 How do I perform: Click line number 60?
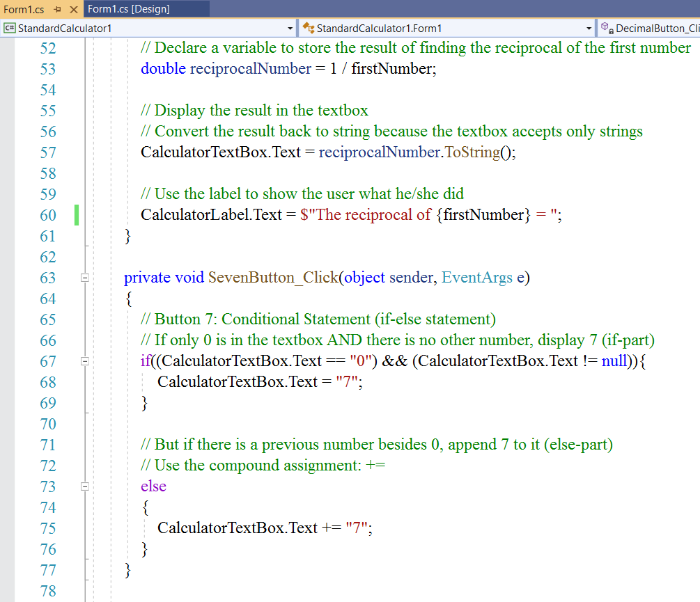tap(48, 215)
